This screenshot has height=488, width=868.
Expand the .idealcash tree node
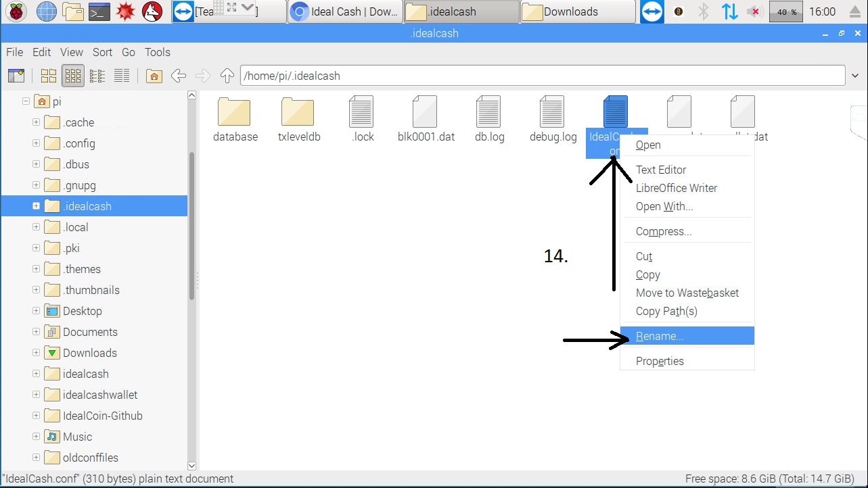36,206
